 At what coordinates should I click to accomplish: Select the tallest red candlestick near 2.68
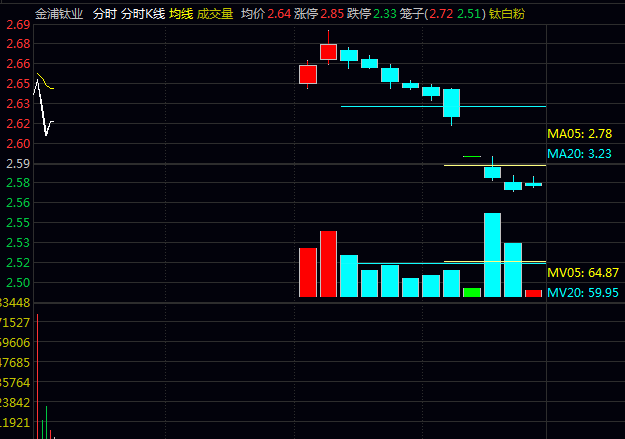328,52
